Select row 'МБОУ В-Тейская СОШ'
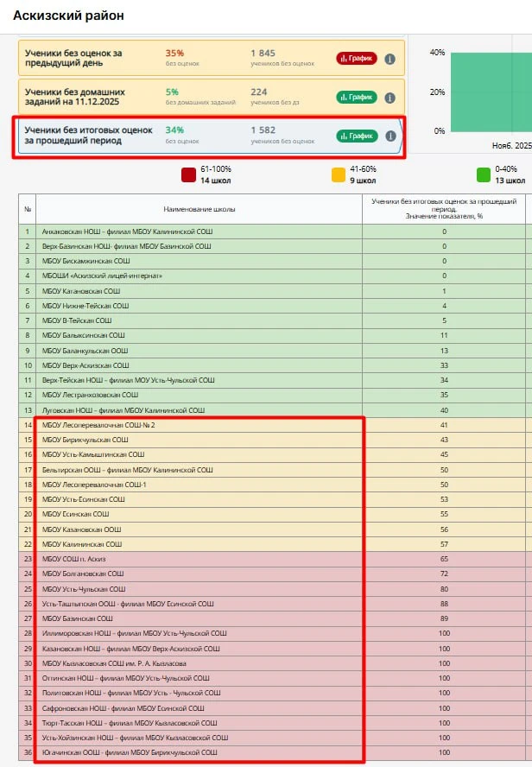532x767 pixels. click(272, 320)
